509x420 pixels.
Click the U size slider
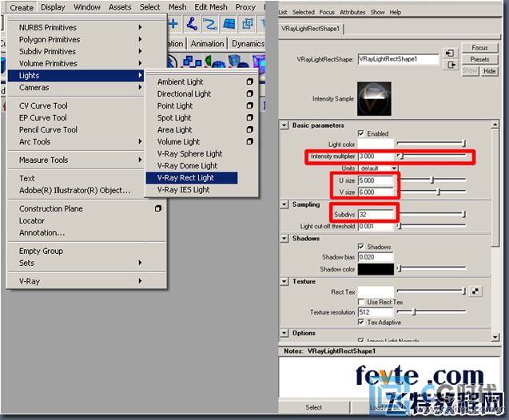click(x=431, y=180)
